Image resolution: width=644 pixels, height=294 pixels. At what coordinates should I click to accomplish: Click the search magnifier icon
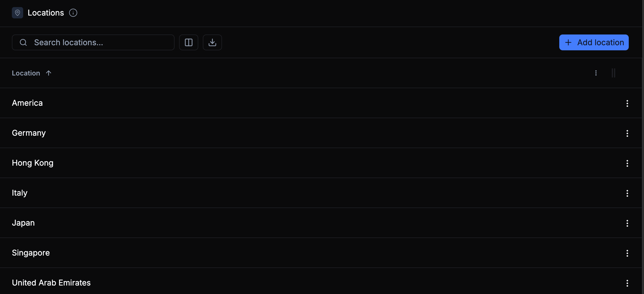click(23, 42)
